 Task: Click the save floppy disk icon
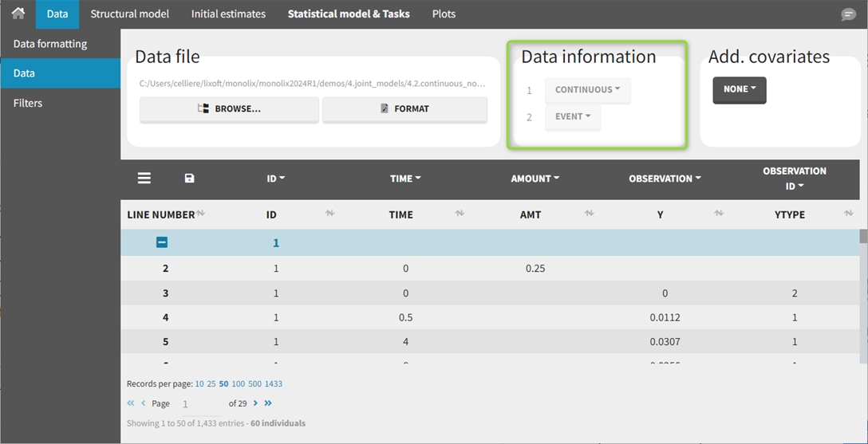[x=189, y=179]
